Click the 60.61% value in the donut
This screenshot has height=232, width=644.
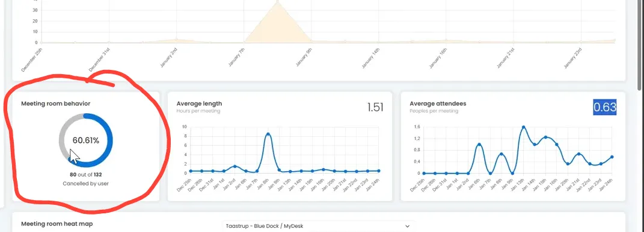pyautogui.click(x=86, y=140)
